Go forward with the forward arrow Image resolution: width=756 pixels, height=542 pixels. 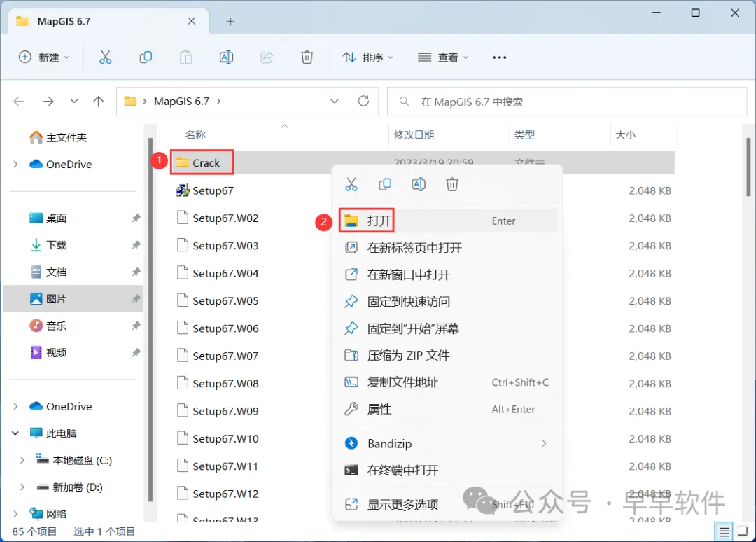[48, 102]
